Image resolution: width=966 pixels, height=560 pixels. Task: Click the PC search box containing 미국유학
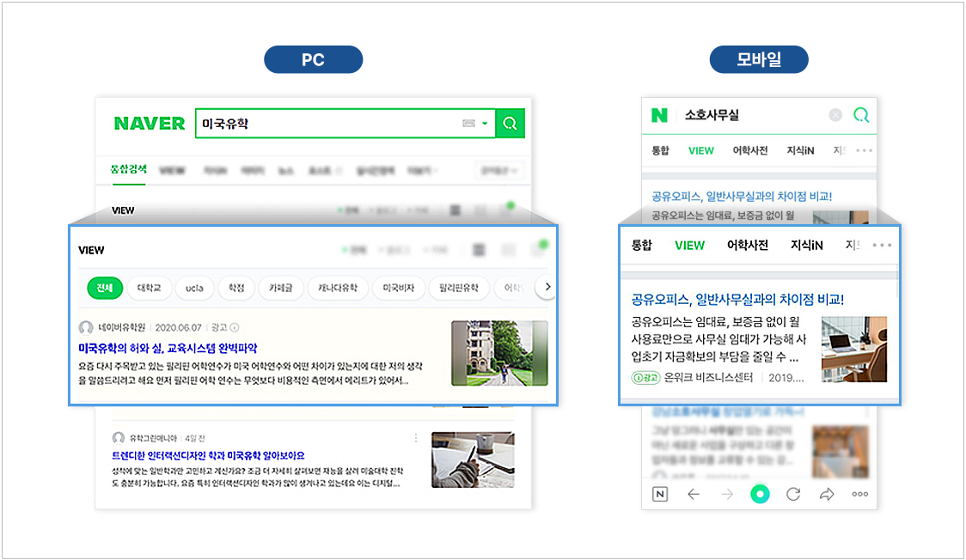345,124
